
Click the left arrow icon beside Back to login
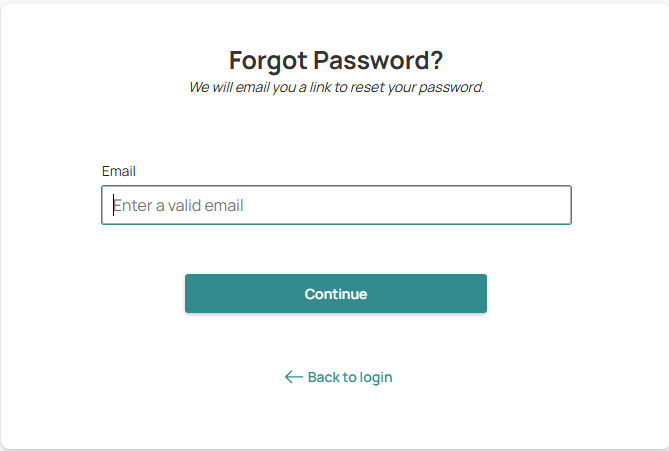(293, 377)
